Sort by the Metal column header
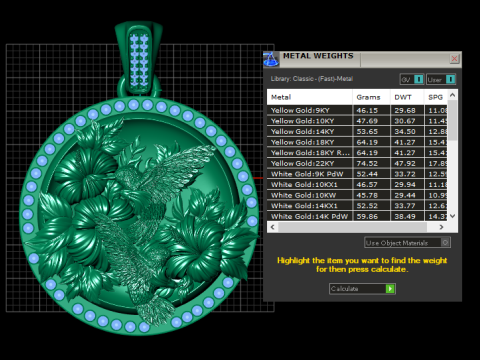 click(310, 97)
